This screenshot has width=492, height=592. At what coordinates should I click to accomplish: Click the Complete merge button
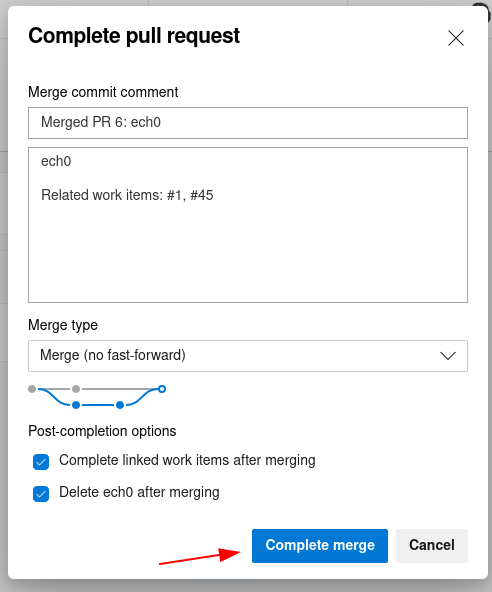320,546
